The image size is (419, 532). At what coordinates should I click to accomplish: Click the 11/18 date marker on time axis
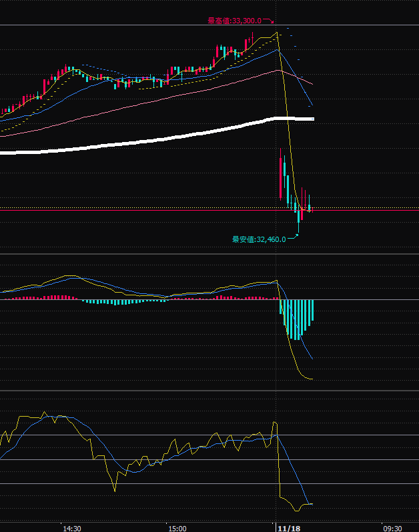(288, 528)
